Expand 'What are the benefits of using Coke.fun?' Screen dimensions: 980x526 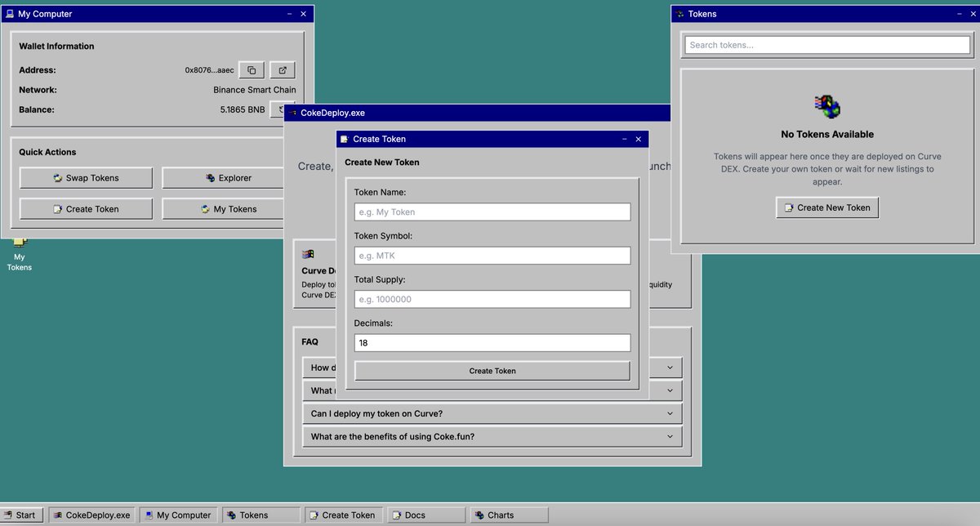492,436
